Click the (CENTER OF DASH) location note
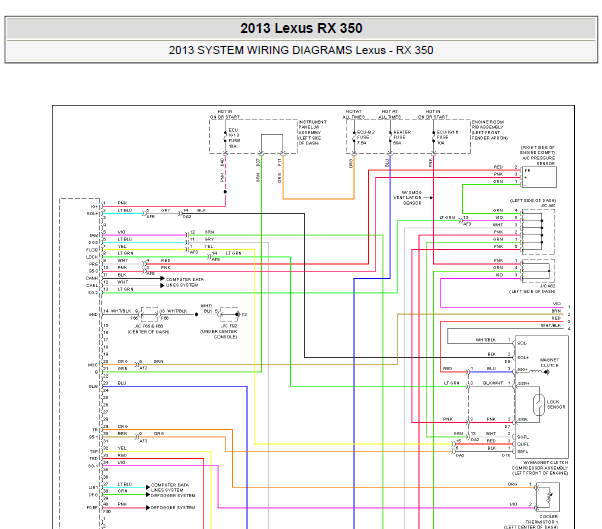602x529 pixels. pyautogui.click(x=148, y=332)
